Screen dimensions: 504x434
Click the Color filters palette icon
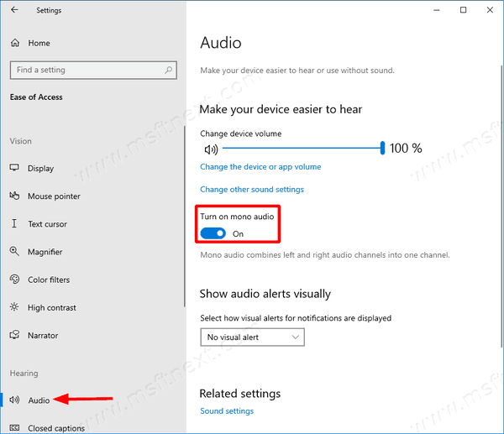click(x=14, y=280)
